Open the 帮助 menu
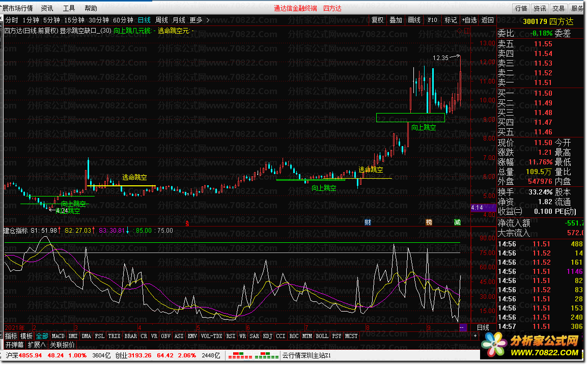Screen dimensions: 588x365 pyautogui.click(x=91, y=8)
